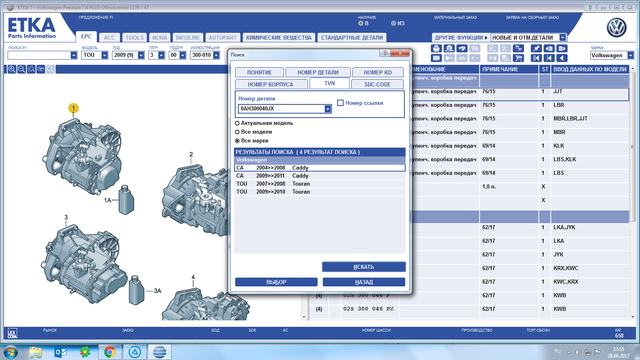
Task: Switch to the Номер корпуса tab
Action: [271, 84]
